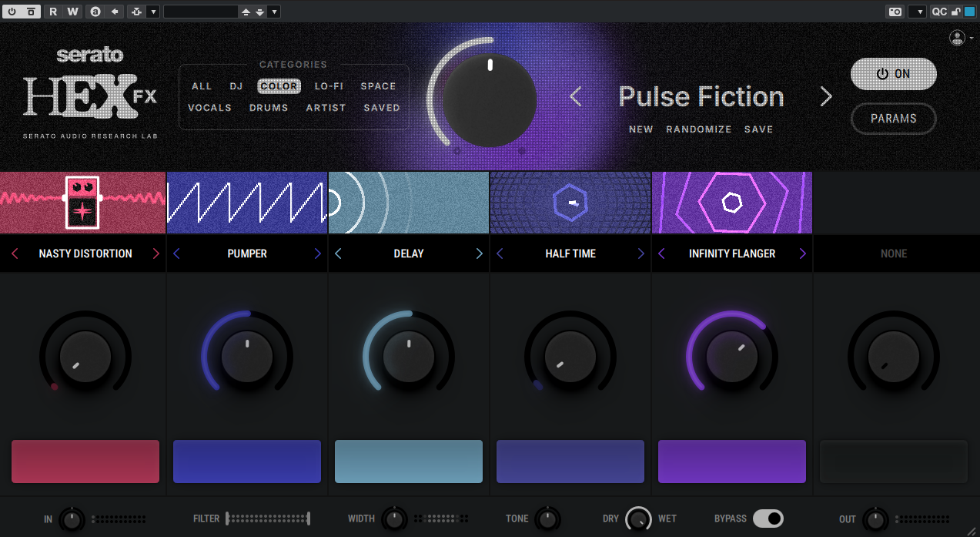Click the bypass effect button next to power

click(x=30, y=12)
